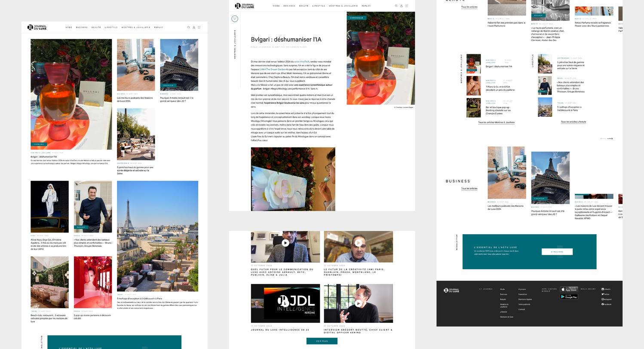Select Mode in left page navigation
This screenshot has height=349, width=644.
pyautogui.click(x=69, y=28)
